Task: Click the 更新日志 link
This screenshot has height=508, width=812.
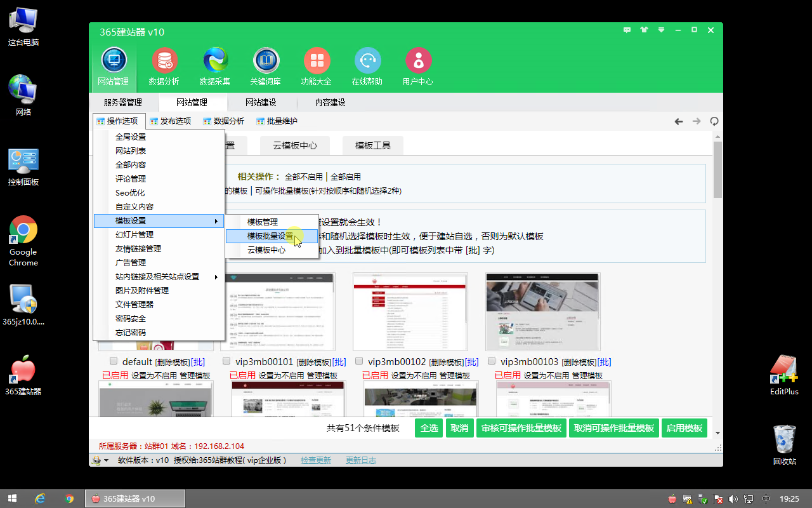Action: click(x=361, y=460)
